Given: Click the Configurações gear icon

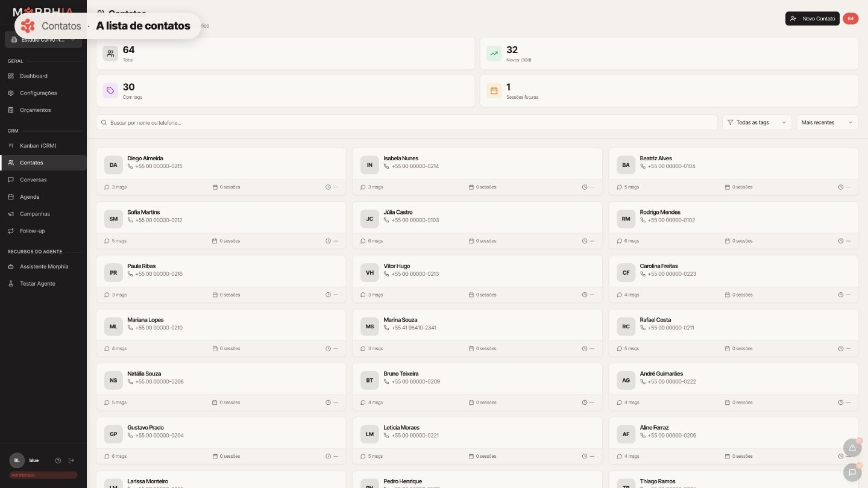Looking at the screenshot, I should coord(11,93).
